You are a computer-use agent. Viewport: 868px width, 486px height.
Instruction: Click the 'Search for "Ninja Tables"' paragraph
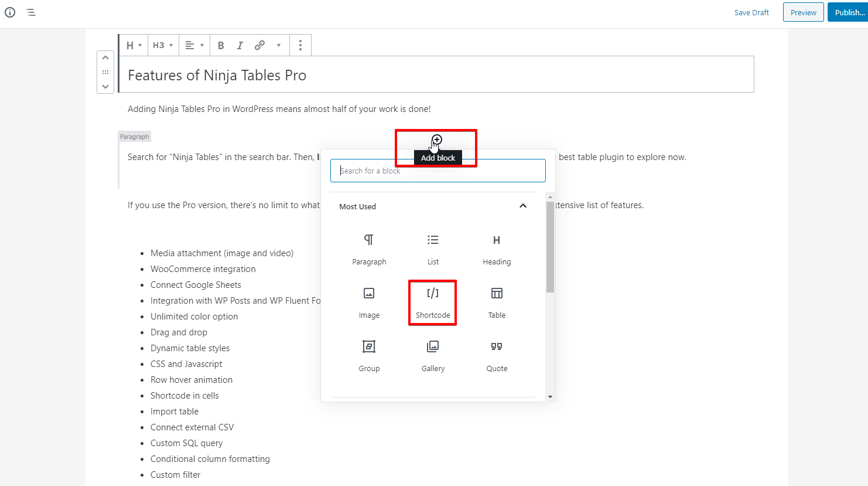pyautogui.click(x=407, y=157)
